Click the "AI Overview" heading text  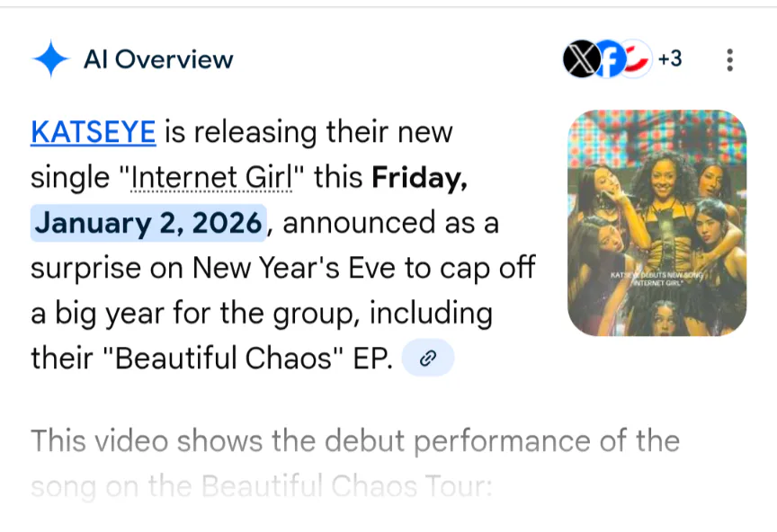coord(158,59)
